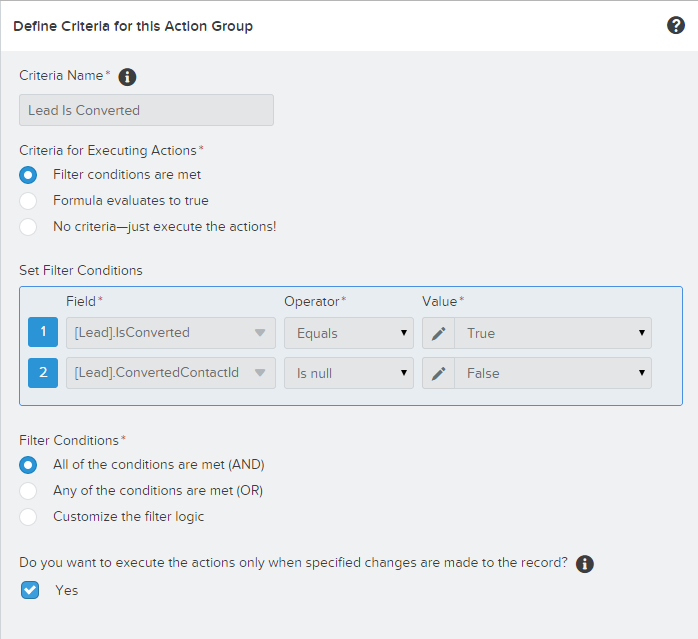
Task: Click info icon next to specified changes question
Action: coord(585,564)
